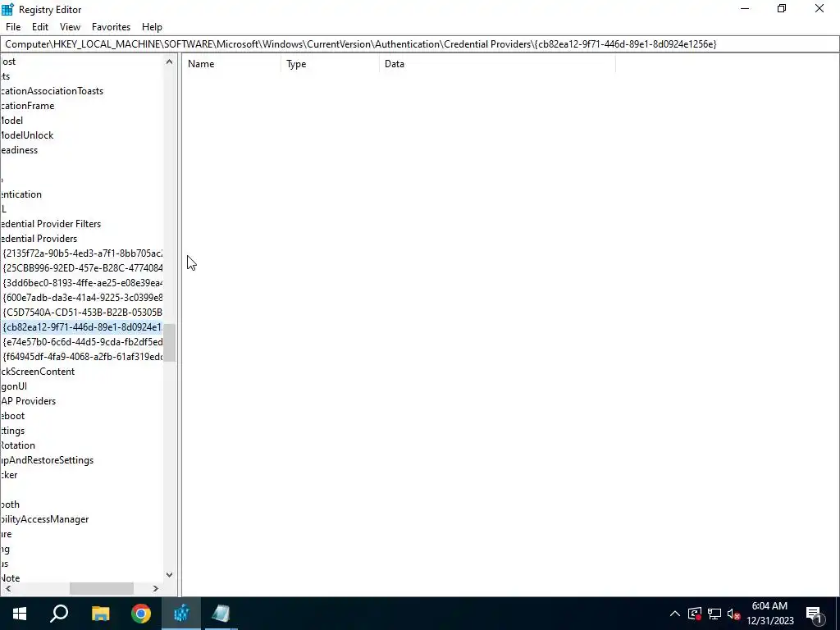Select the {600e7adb-da3e-41a4 key
The height and width of the screenshot is (630, 840).
click(x=83, y=297)
